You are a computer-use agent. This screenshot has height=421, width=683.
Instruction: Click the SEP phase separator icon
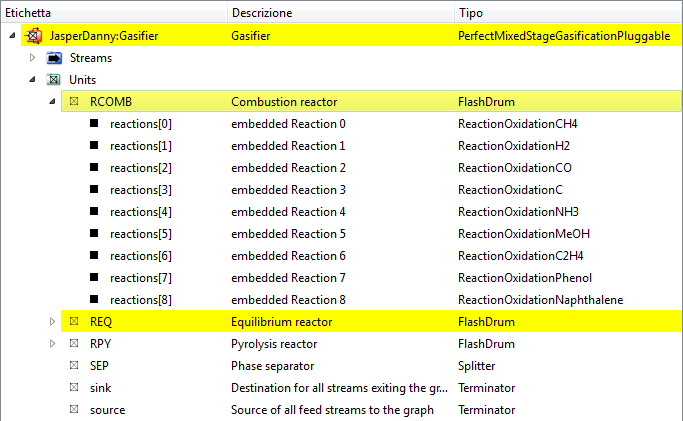pos(73,366)
